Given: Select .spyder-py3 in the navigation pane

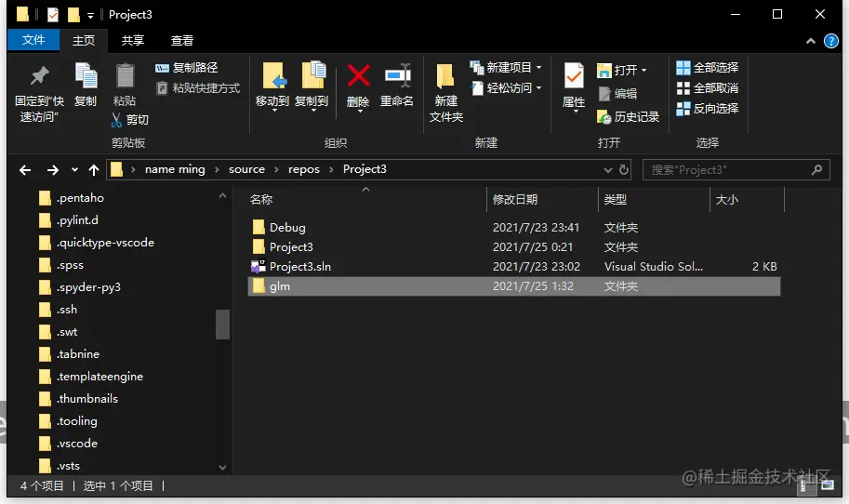Looking at the screenshot, I should click(x=80, y=287).
